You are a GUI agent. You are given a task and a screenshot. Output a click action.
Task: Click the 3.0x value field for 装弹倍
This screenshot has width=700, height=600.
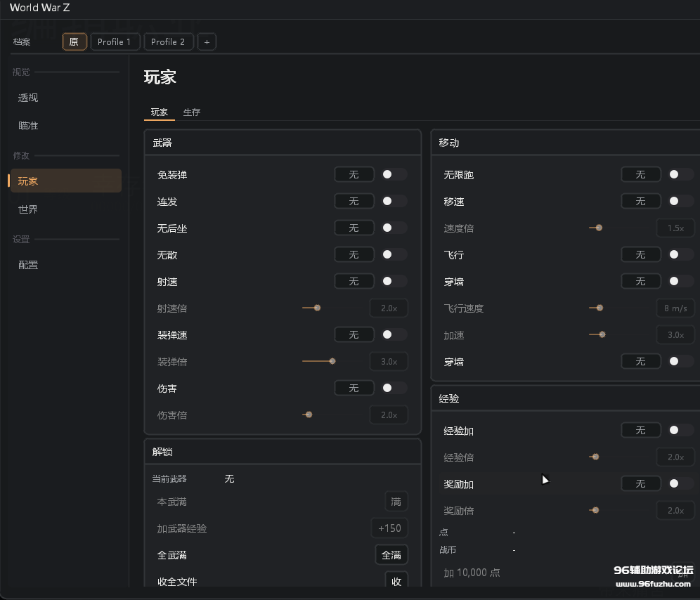389,362
